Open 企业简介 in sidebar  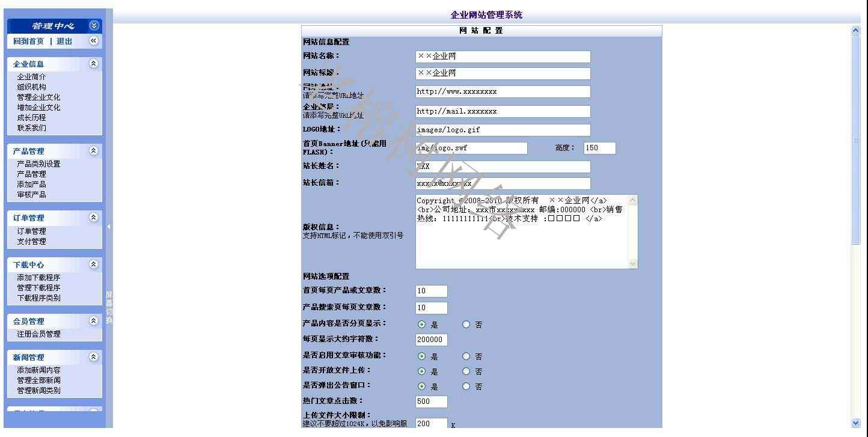[31, 77]
